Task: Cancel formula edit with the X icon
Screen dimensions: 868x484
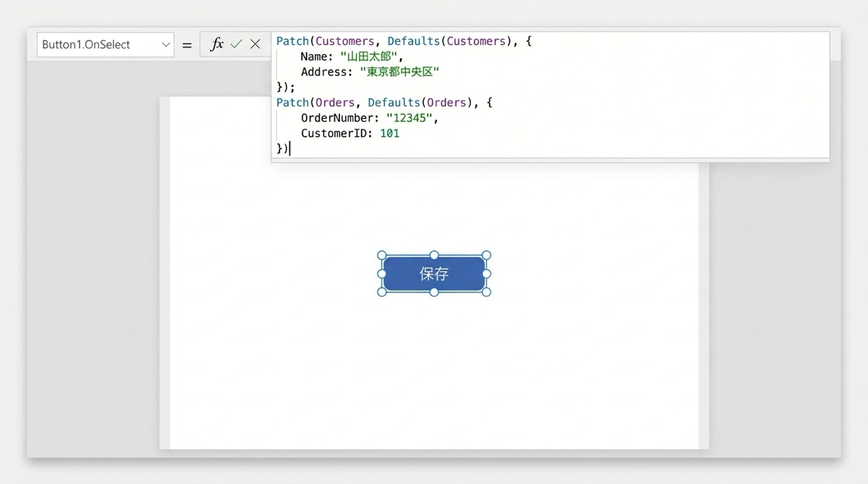Action: (255, 44)
